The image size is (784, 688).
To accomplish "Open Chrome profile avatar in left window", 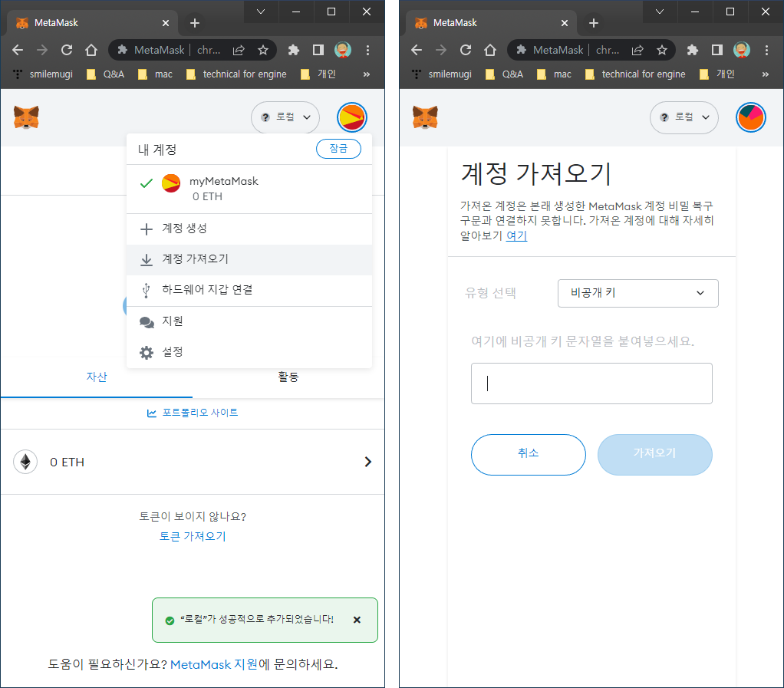I will 342,50.
